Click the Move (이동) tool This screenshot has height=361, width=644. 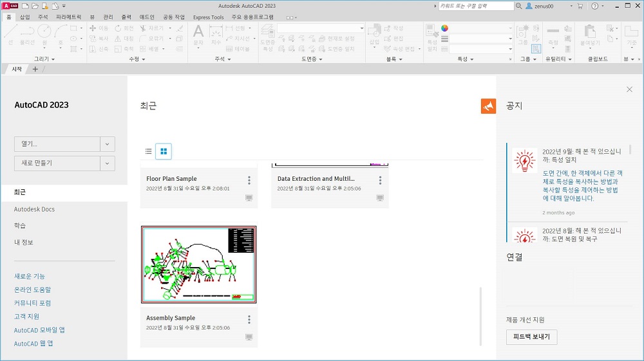99,28
